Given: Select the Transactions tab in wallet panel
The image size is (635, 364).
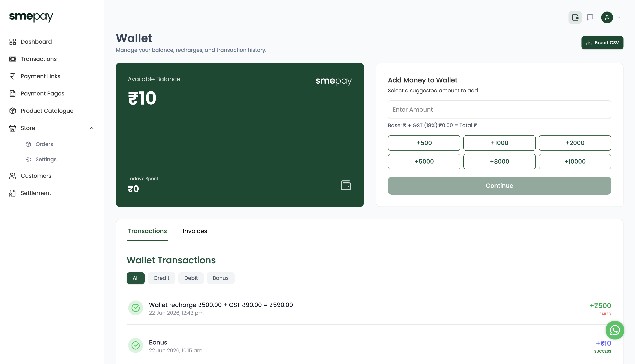Looking at the screenshot, I should point(147,231).
